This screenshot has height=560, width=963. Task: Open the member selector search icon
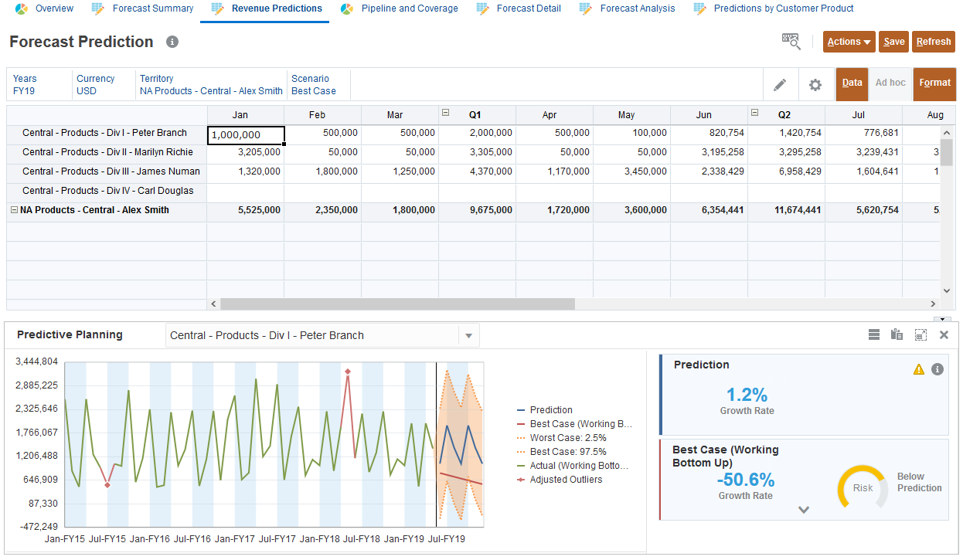(x=791, y=42)
